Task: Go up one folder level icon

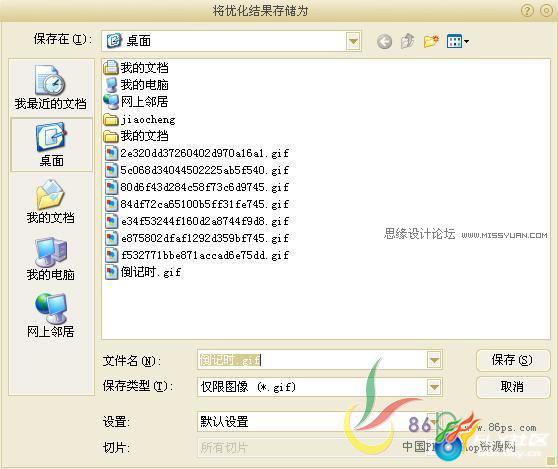Action: [407, 41]
